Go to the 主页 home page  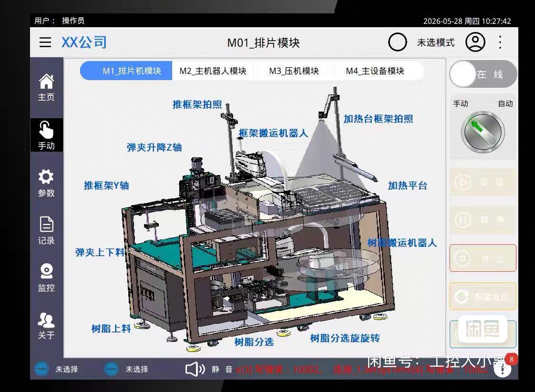pyautogui.click(x=46, y=88)
